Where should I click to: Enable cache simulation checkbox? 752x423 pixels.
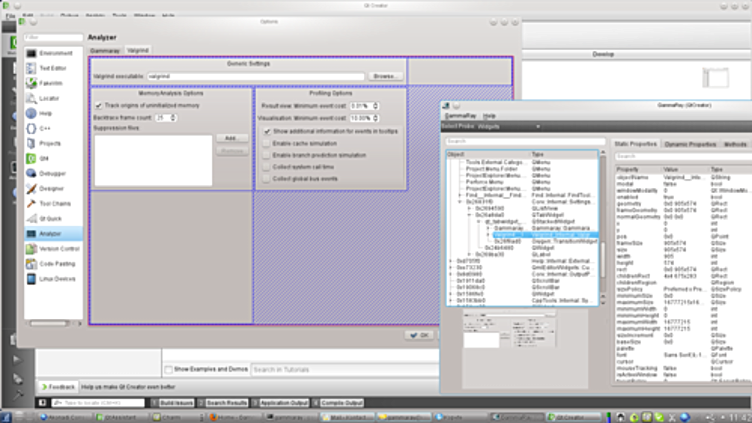click(x=265, y=144)
